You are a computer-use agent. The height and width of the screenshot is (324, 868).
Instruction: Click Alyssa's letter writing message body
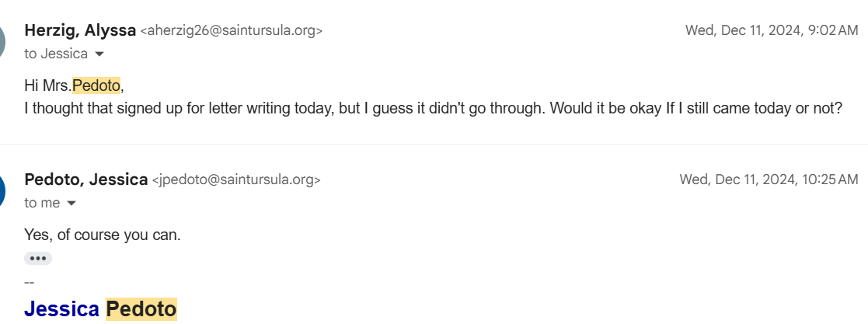click(433, 108)
